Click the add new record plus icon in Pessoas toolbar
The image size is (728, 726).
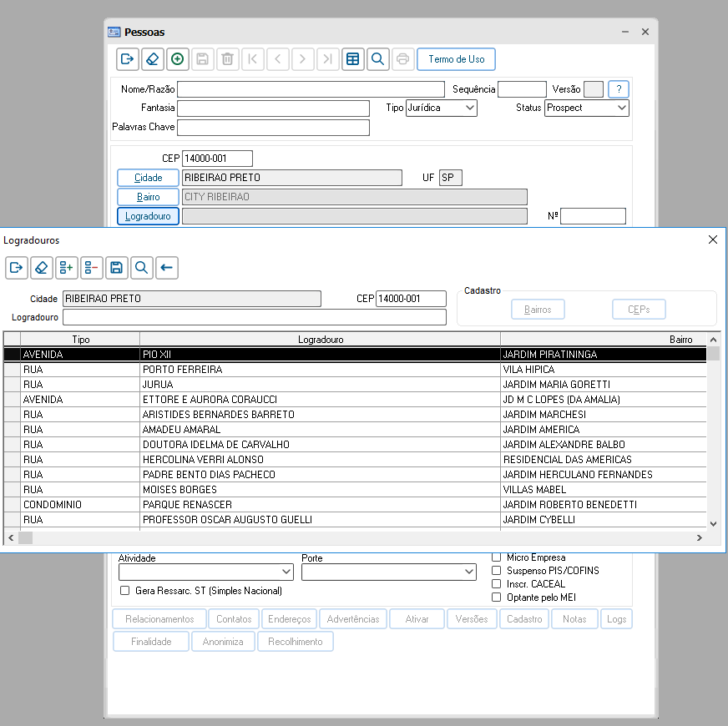tap(177, 59)
